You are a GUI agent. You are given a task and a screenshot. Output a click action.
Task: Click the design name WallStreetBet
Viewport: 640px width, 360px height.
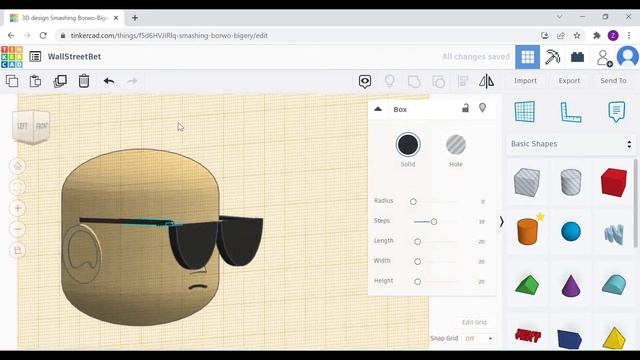(x=74, y=57)
